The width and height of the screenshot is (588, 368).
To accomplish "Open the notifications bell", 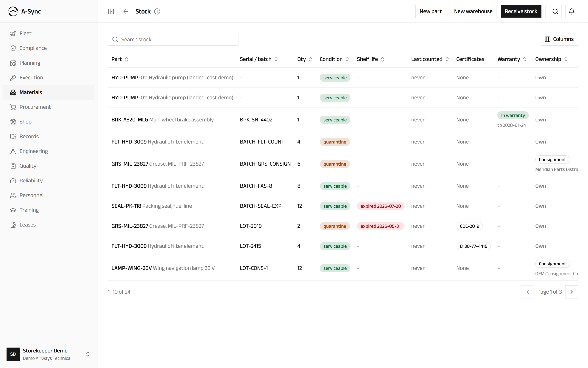I will click(x=571, y=11).
